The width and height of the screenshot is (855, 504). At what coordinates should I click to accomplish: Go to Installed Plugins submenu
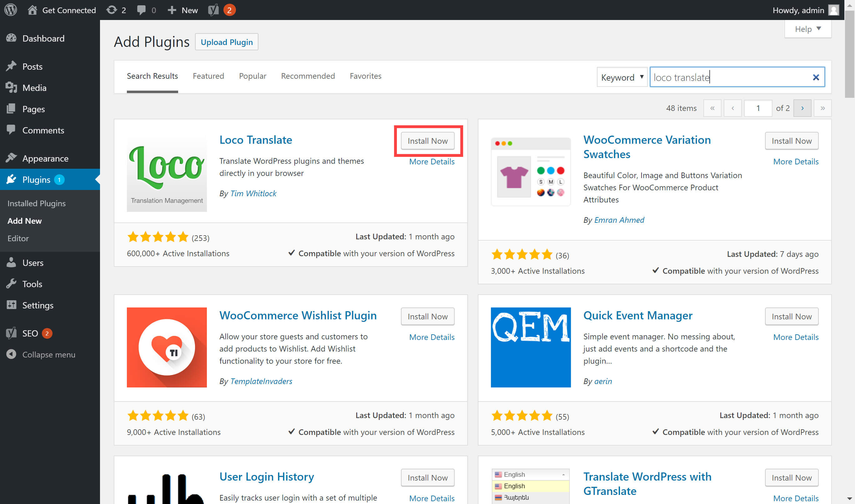[x=37, y=203]
